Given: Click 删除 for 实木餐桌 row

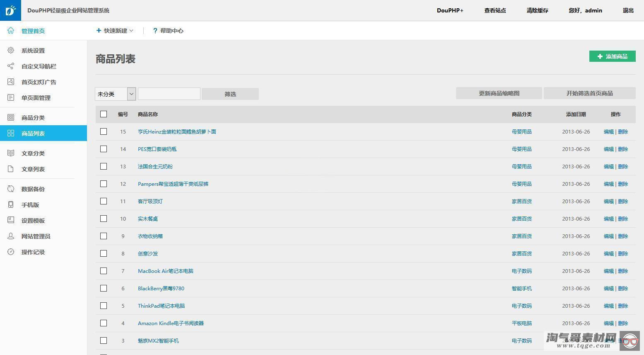Looking at the screenshot, I should pyautogui.click(x=623, y=219).
